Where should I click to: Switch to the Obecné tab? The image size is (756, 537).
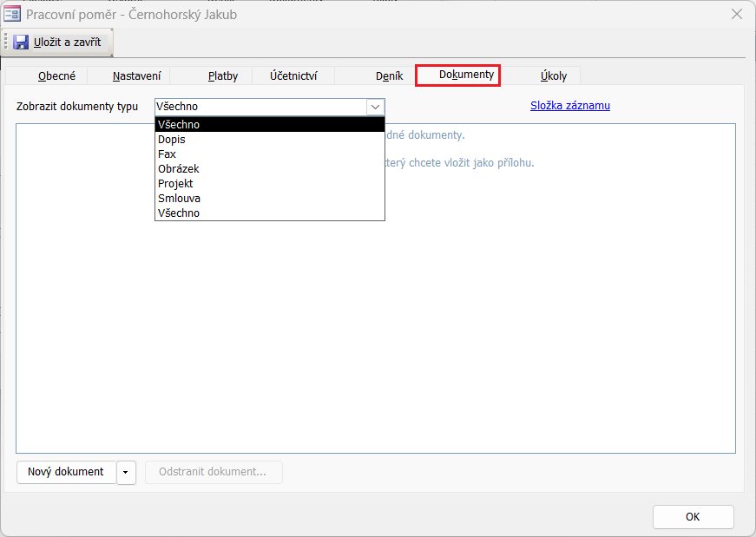coord(56,75)
